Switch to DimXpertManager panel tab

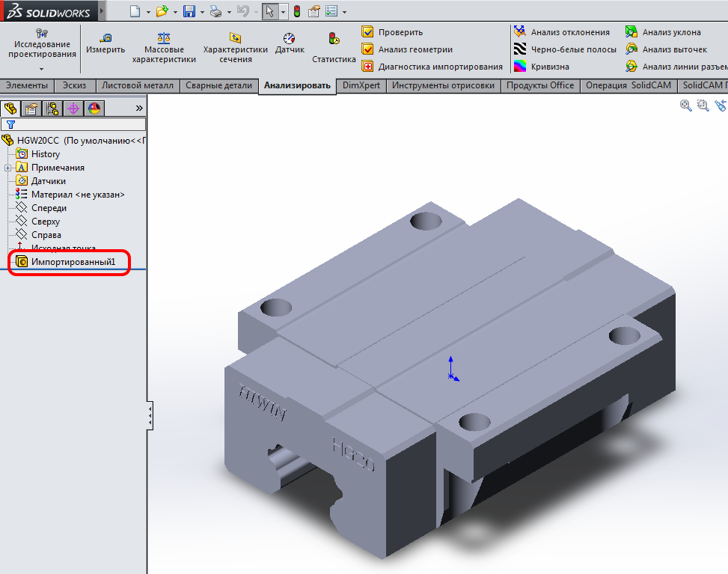(73, 109)
